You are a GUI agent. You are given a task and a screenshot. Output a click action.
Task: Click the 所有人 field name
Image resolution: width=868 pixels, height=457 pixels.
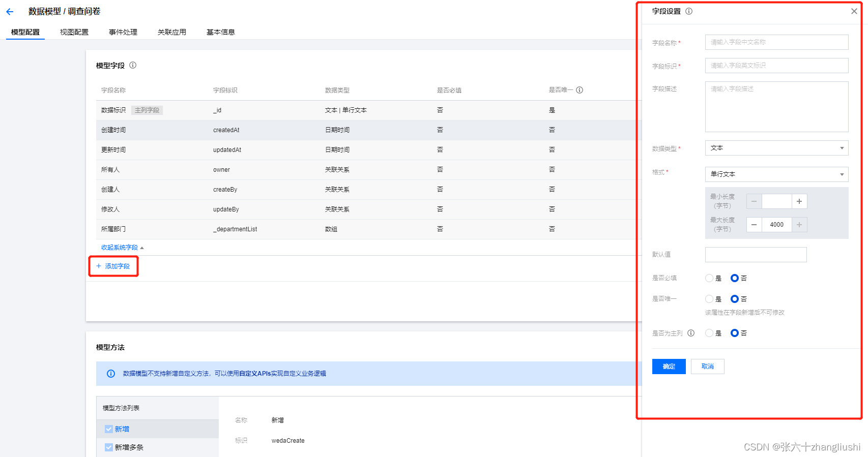coord(110,170)
